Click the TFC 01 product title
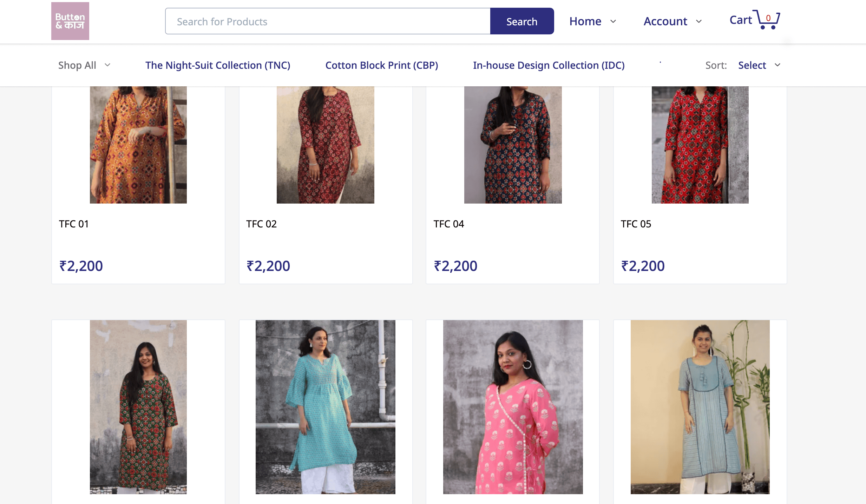This screenshot has width=866, height=504. click(x=74, y=224)
